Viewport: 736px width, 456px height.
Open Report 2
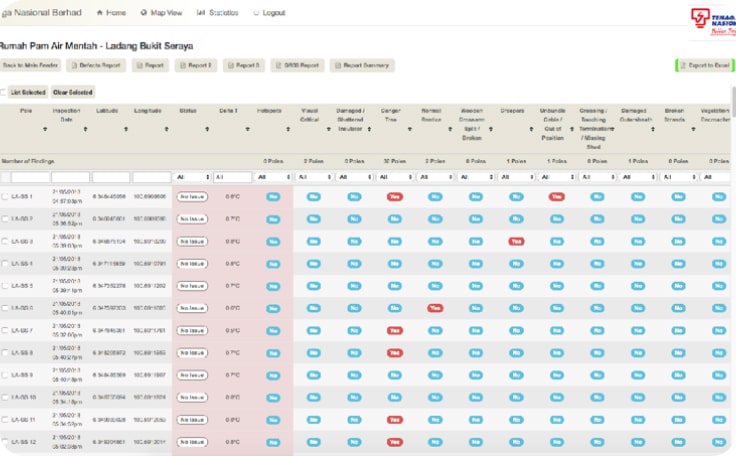[x=196, y=65]
